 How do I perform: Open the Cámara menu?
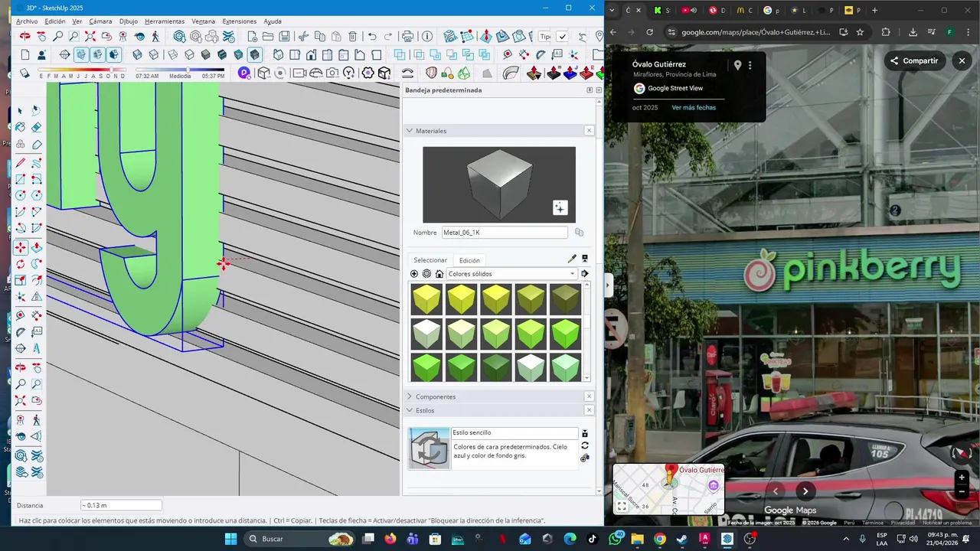tap(100, 21)
